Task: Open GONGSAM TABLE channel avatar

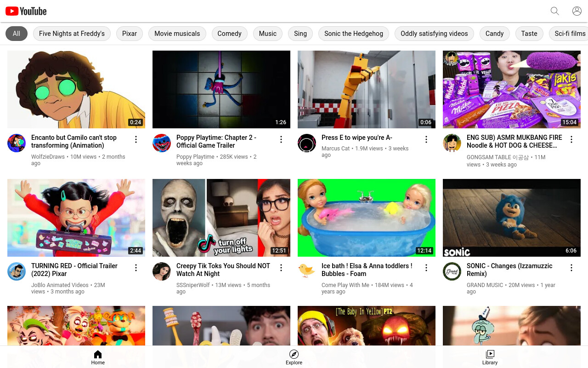Action: [452, 143]
